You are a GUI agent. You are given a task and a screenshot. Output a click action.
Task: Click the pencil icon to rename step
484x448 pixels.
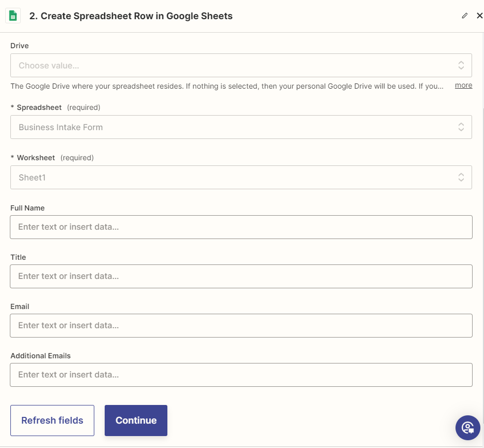click(464, 16)
